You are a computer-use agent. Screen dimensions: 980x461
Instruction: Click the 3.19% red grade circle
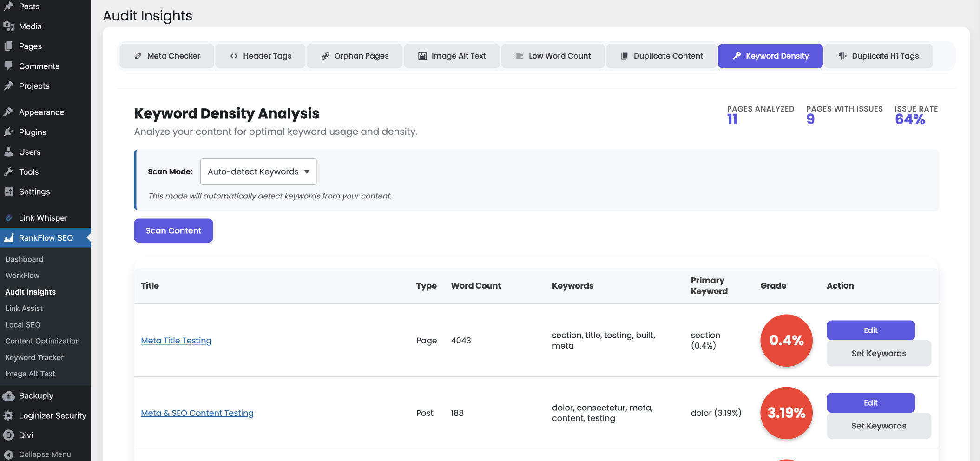786,413
